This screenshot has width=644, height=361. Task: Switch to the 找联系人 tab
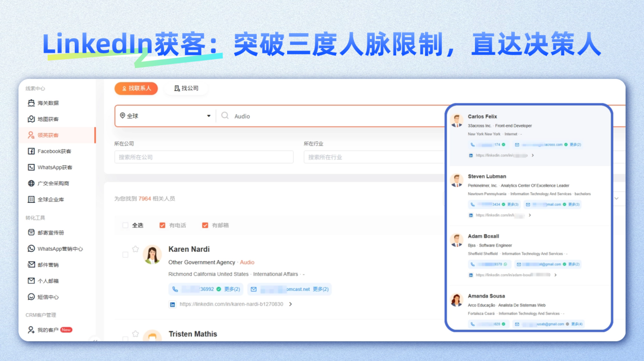click(x=136, y=88)
